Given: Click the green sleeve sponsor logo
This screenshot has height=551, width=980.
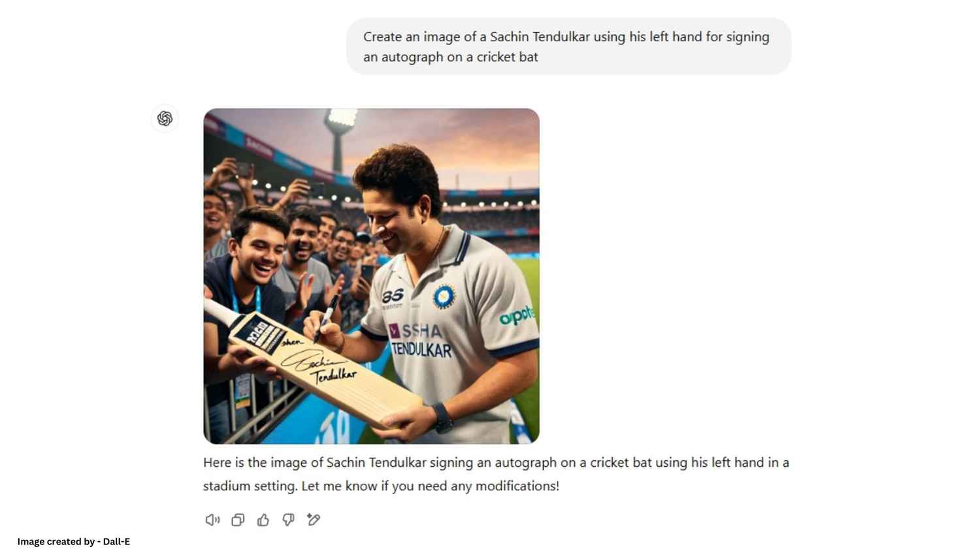Looking at the screenshot, I should tap(517, 316).
